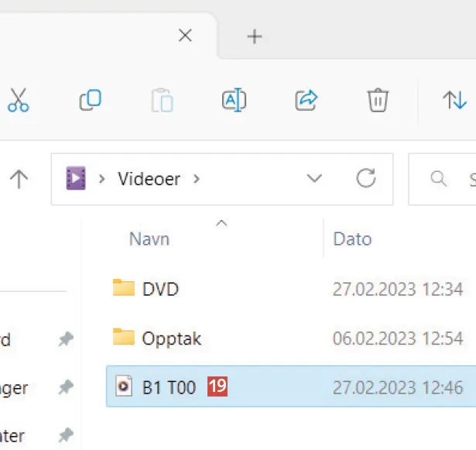Screen dimensions: 476x450
Task: Delete selection with the trash icon
Action: click(x=377, y=100)
